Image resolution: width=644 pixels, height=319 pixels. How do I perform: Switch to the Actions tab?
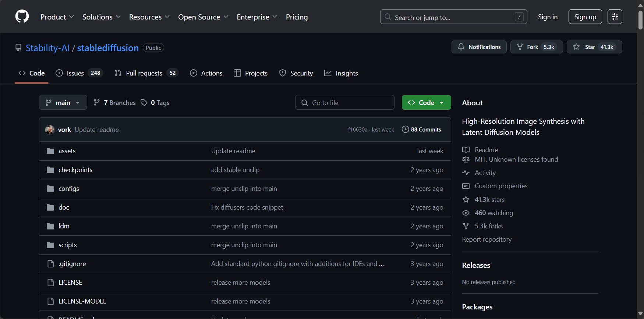[x=206, y=73]
